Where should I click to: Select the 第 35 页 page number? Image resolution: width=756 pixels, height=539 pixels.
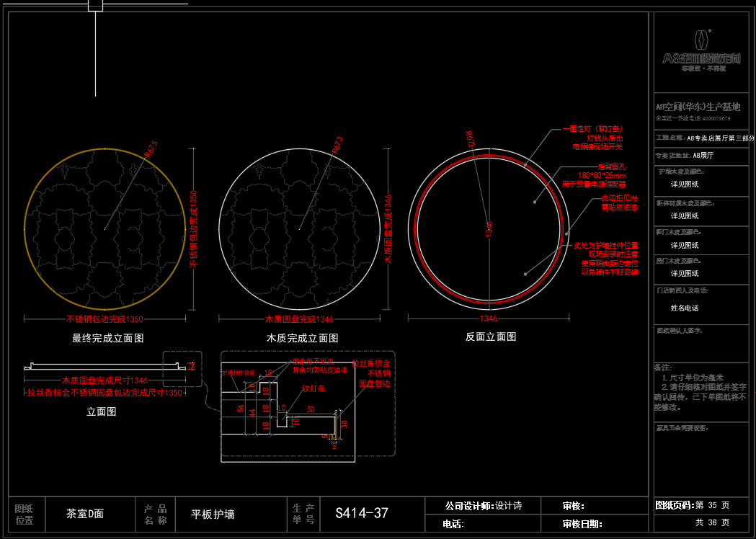click(x=712, y=506)
